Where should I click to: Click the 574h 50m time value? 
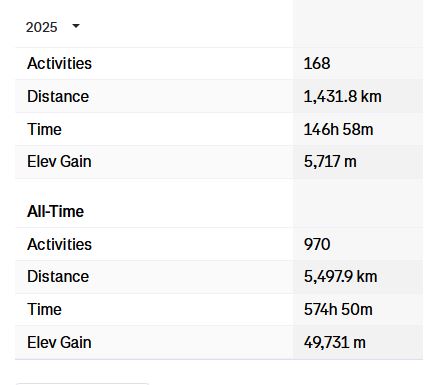338,309
